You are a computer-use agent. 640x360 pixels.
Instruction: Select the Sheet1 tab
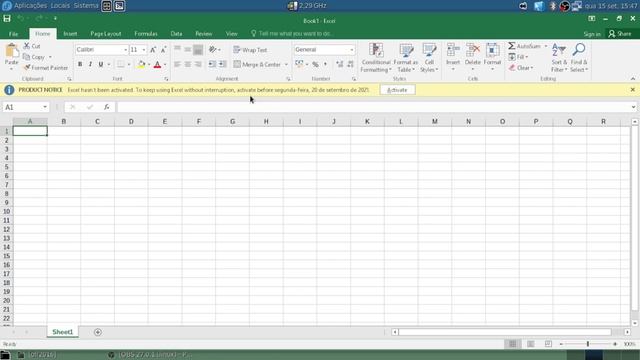coord(62,332)
